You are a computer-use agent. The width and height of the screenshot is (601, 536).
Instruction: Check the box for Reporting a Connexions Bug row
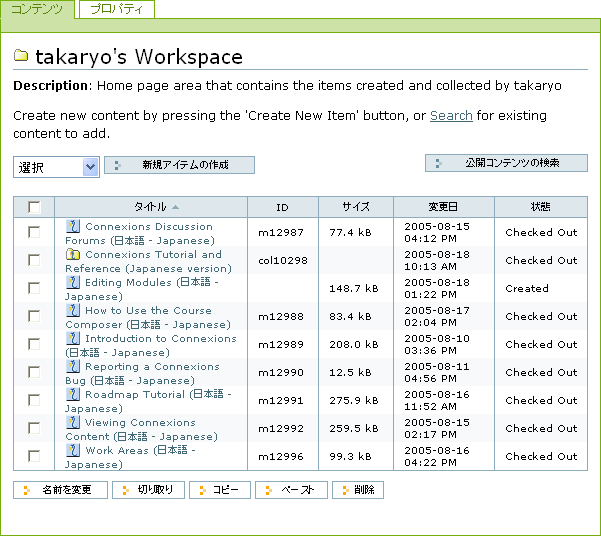(34, 372)
